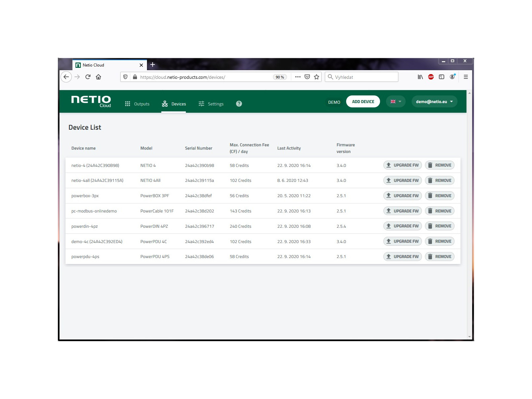Click device name pc-modbus-onlinedemo
532x399 pixels.
[94, 211]
